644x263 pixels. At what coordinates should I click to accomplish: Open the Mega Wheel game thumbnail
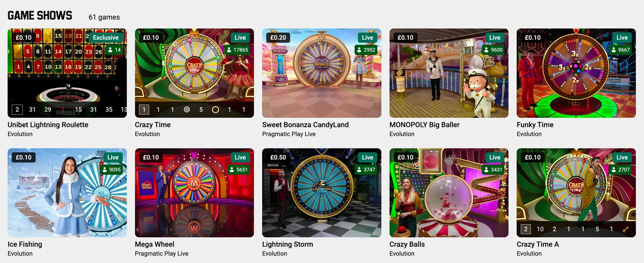pos(194,193)
